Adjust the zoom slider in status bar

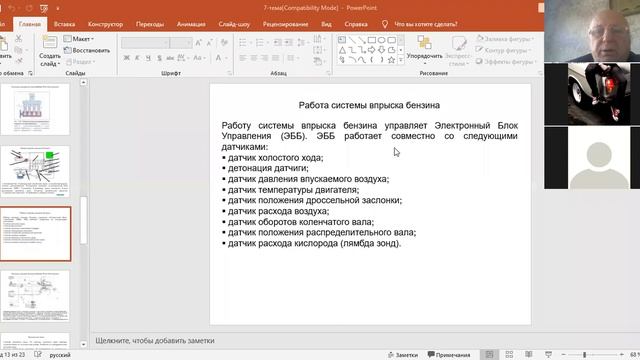tap(593, 355)
